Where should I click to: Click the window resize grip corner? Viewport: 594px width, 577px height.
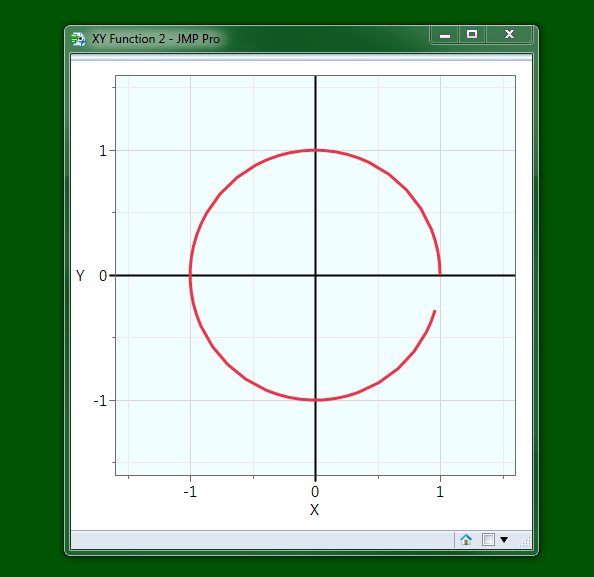[x=525, y=542]
